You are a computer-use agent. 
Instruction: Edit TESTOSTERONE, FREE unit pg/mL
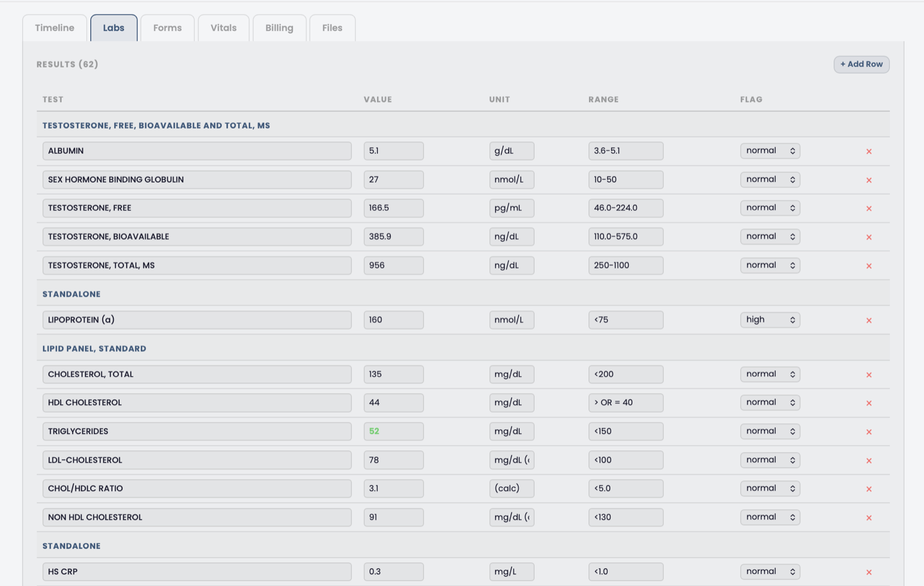(512, 208)
